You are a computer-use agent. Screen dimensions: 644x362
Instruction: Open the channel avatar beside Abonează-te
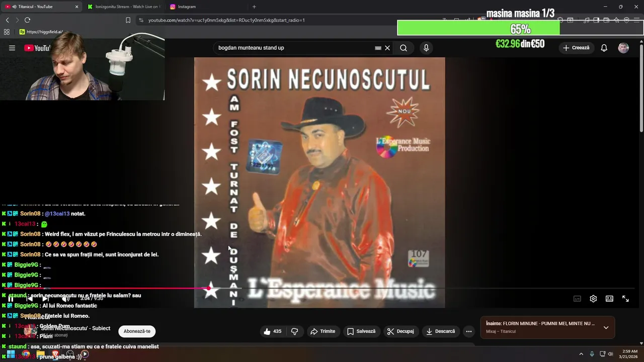coord(30,331)
